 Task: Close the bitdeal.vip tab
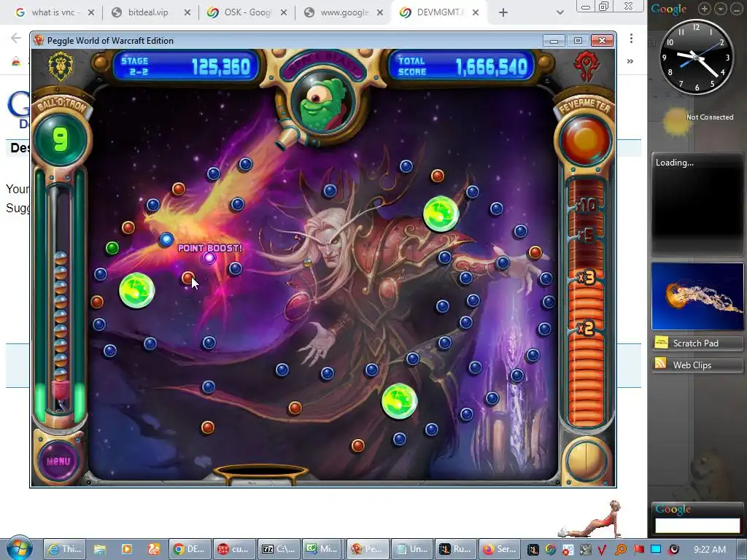click(187, 13)
